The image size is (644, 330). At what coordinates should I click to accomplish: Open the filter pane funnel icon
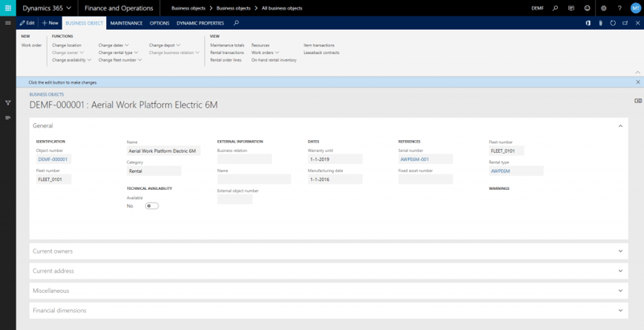pos(8,103)
